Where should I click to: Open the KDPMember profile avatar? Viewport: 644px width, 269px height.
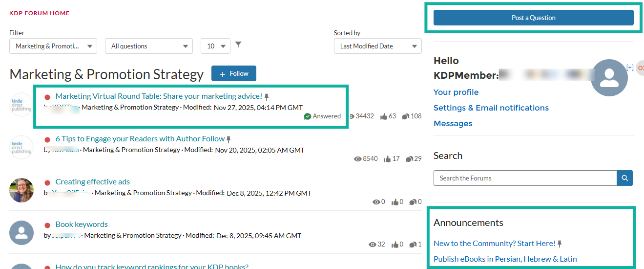(609, 77)
